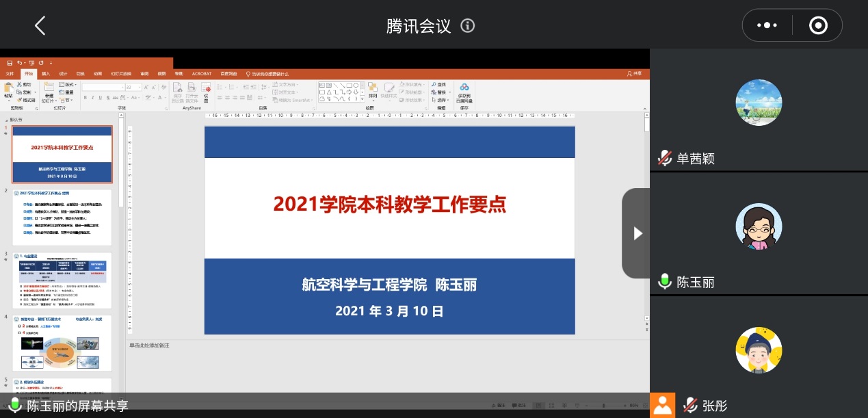Click the Arrange (排列) icon
The height and width of the screenshot is (418, 868).
coord(372,90)
